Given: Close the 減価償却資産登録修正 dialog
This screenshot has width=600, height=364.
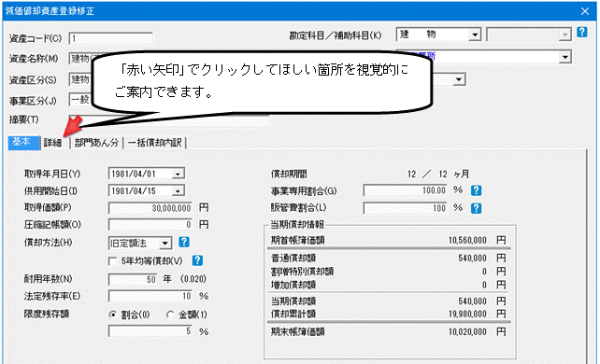Looking at the screenshot, I should coord(585,11).
